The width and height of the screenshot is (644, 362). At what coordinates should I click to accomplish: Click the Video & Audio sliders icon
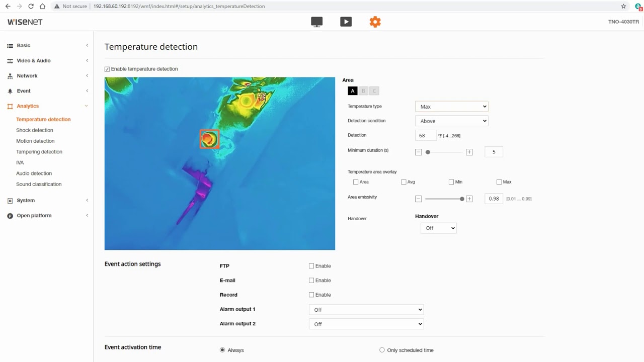pos(10,61)
